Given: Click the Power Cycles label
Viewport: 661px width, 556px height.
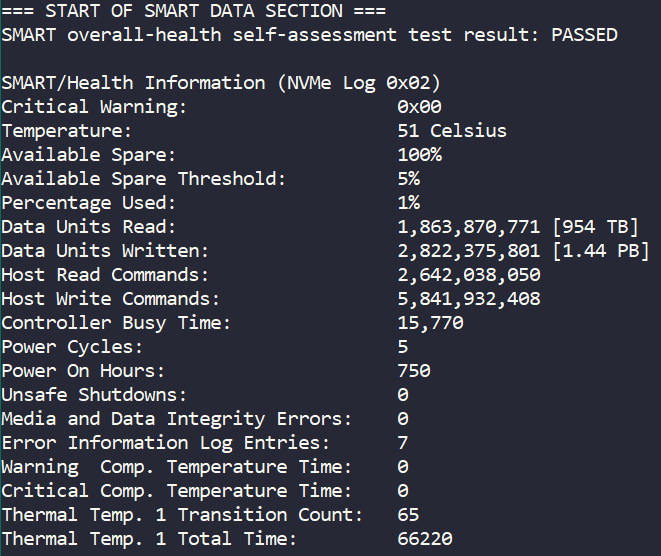Looking at the screenshot, I should click(72, 347).
